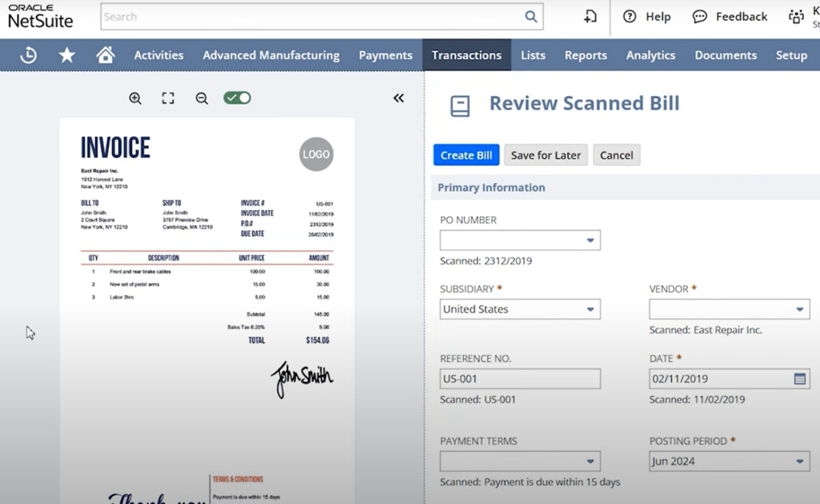Click the Help link
The image size is (820, 504).
[658, 17]
